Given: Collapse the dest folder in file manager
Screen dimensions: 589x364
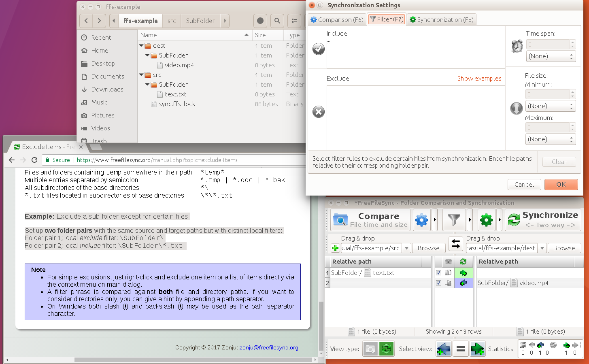Looking at the screenshot, I should 141,46.
